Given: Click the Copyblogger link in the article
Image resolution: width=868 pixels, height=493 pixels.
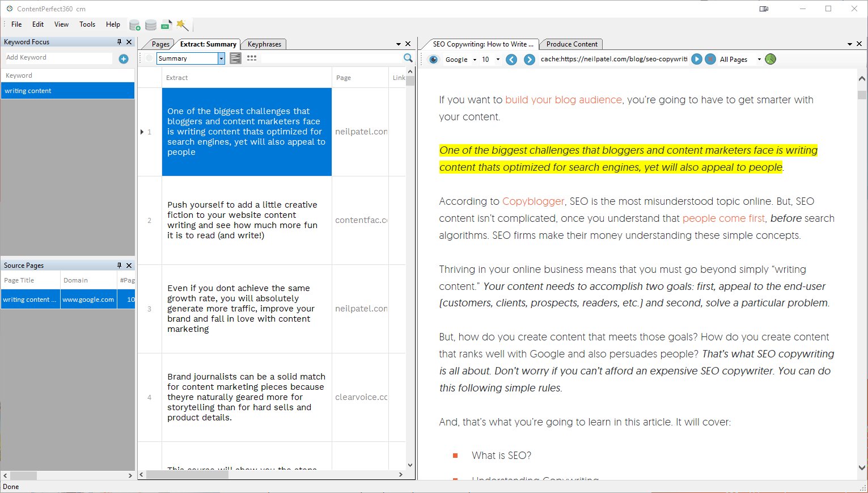Looking at the screenshot, I should [533, 201].
